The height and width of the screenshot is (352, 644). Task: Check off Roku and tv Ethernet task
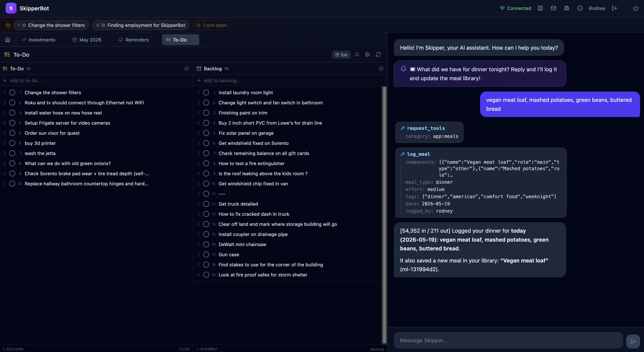(12, 103)
